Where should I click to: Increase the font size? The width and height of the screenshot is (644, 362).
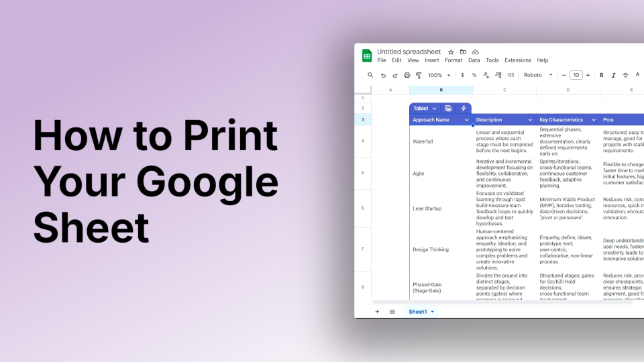(588, 75)
